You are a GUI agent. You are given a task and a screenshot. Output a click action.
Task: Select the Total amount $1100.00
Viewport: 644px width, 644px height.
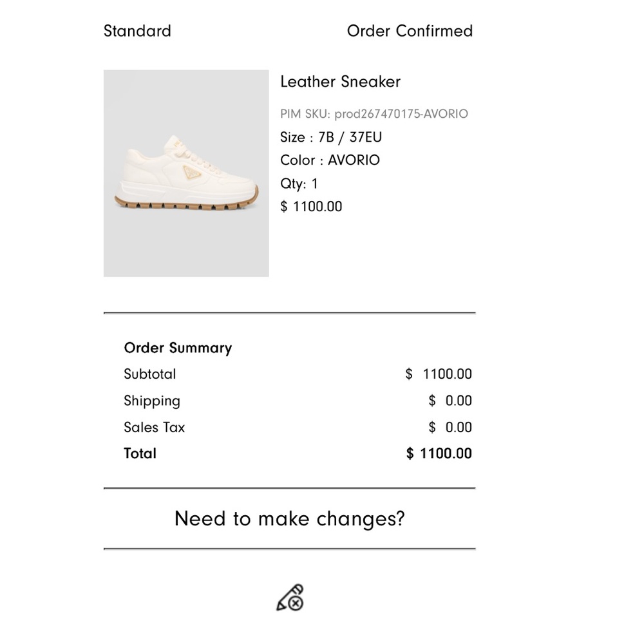pos(438,453)
